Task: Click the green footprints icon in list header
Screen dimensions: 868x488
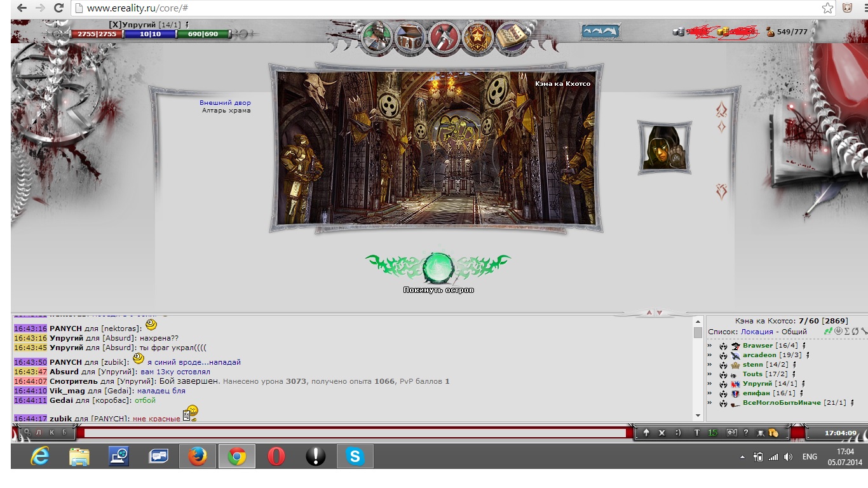Action: 829,331
